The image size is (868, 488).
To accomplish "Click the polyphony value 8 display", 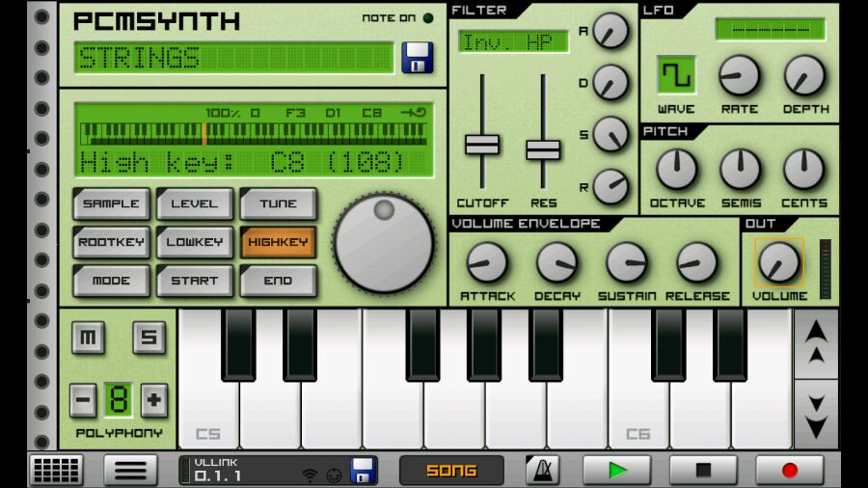I will (119, 399).
